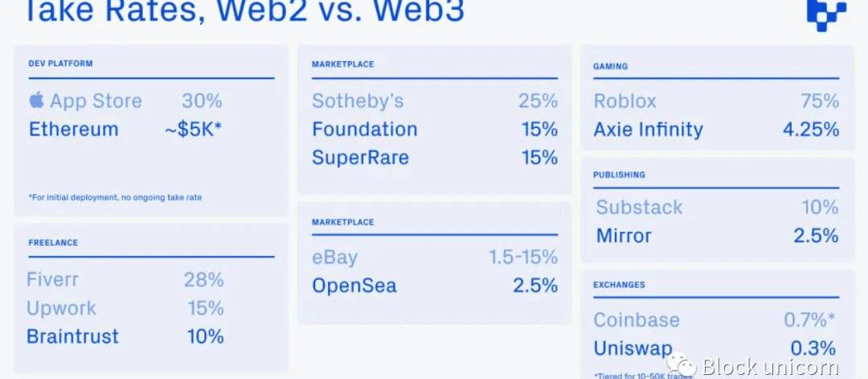Click the initial deployment footnote text
Screen dimensions: 868x379
tap(115, 197)
